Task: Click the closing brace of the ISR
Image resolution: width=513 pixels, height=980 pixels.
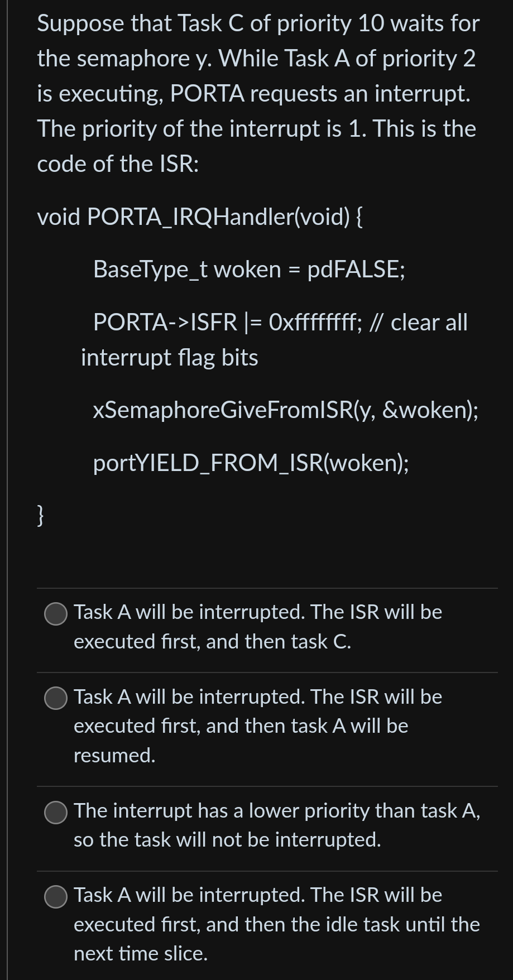Action: click(x=40, y=516)
